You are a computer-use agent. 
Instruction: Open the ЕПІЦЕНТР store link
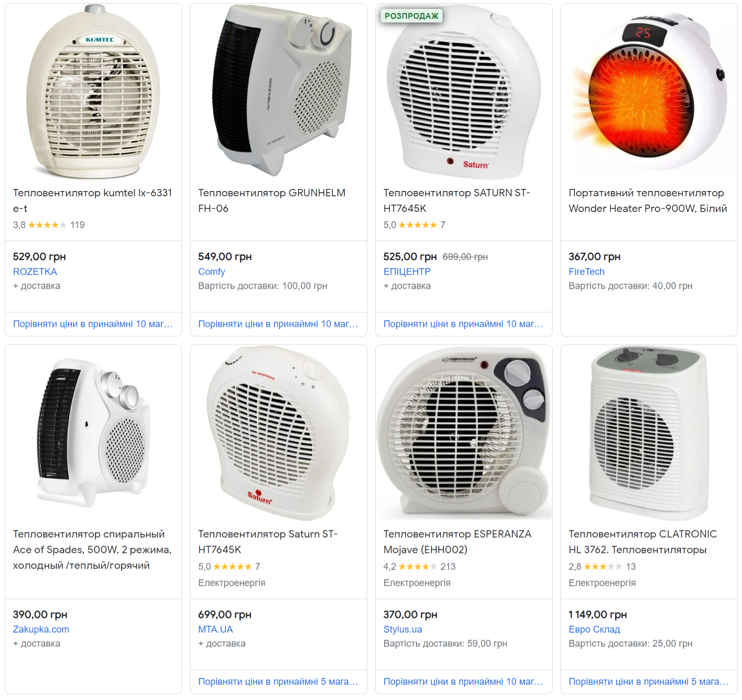coord(407,271)
